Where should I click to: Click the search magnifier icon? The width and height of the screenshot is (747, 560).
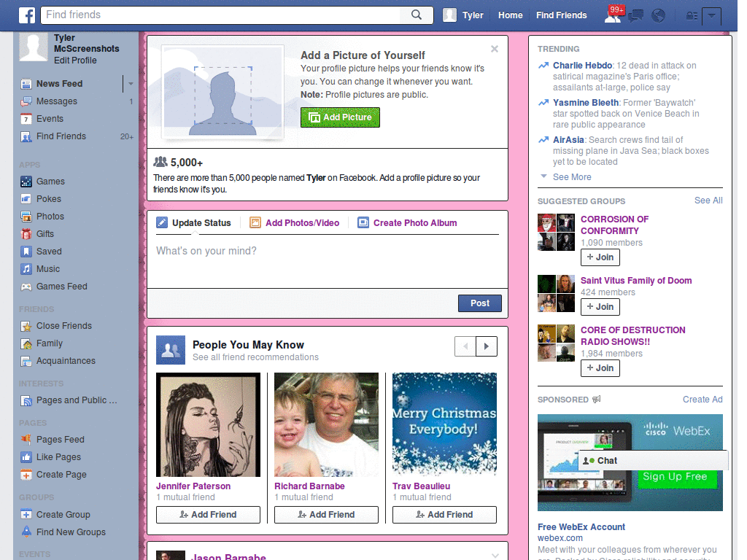tap(417, 15)
